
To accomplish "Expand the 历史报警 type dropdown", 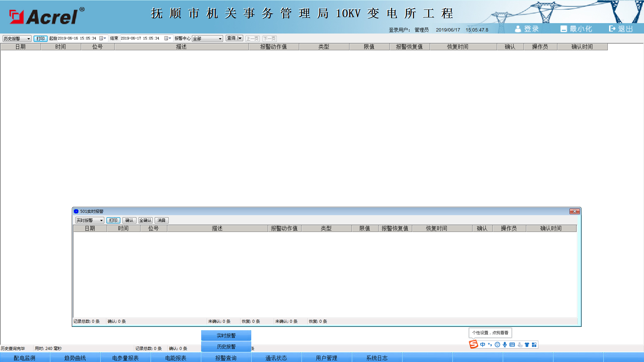I will click(29, 39).
